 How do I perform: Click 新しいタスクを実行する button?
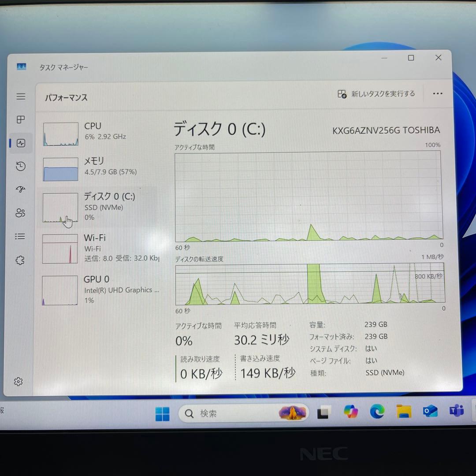pos(376,93)
